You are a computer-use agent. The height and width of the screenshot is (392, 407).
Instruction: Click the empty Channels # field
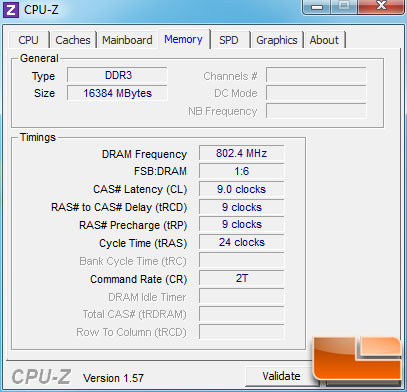tap(316, 75)
